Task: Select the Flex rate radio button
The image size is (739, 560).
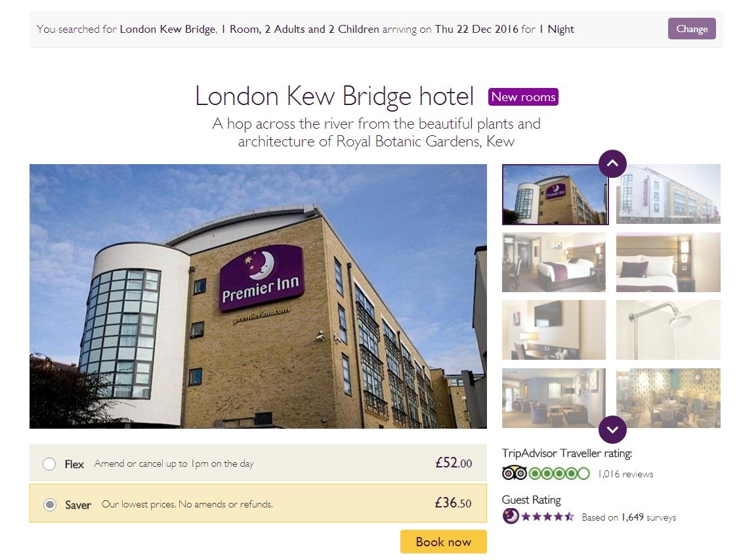Action: 49,464
